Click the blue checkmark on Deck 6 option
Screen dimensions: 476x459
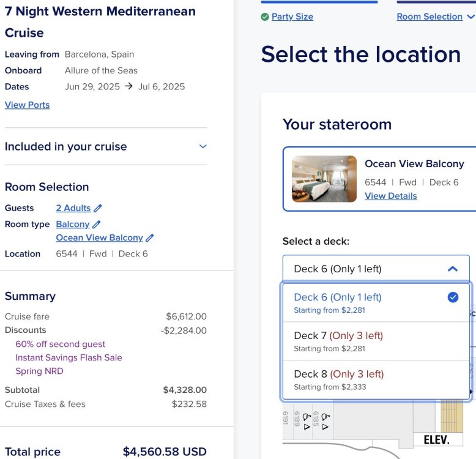[x=453, y=297]
